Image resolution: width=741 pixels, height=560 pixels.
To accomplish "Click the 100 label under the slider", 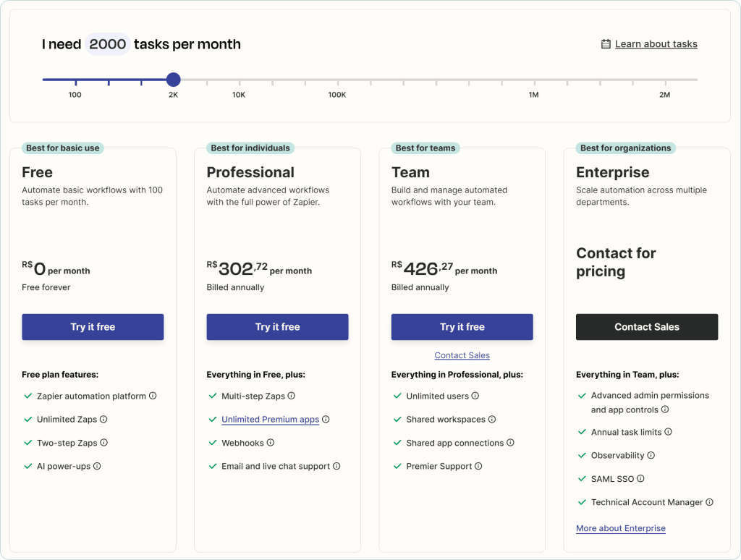I will click(75, 95).
